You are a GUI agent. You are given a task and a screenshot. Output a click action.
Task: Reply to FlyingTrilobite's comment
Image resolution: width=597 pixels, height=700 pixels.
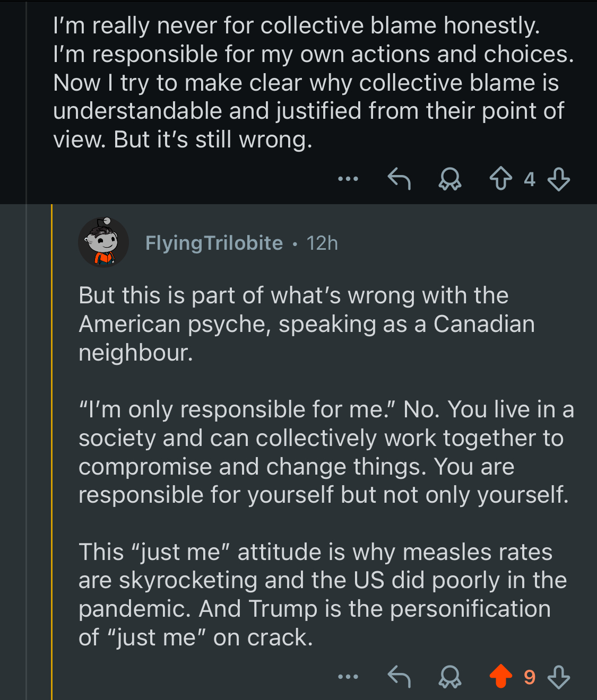pos(399,677)
